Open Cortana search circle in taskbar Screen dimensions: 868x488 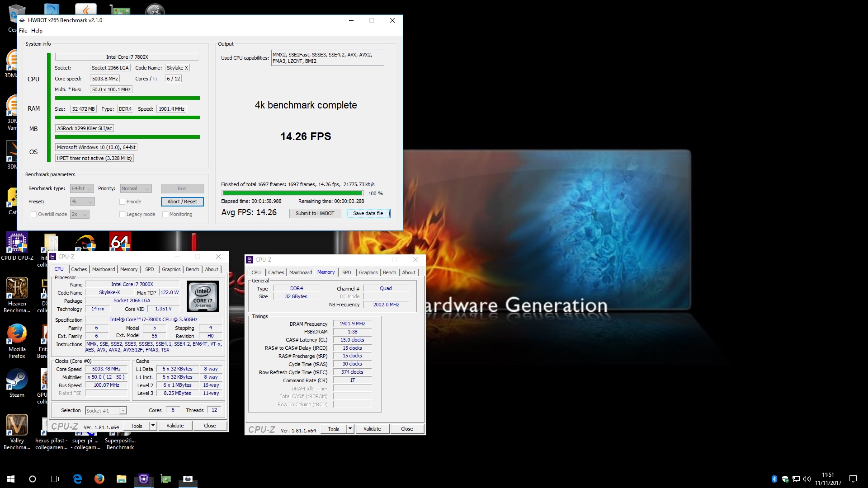click(33, 479)
